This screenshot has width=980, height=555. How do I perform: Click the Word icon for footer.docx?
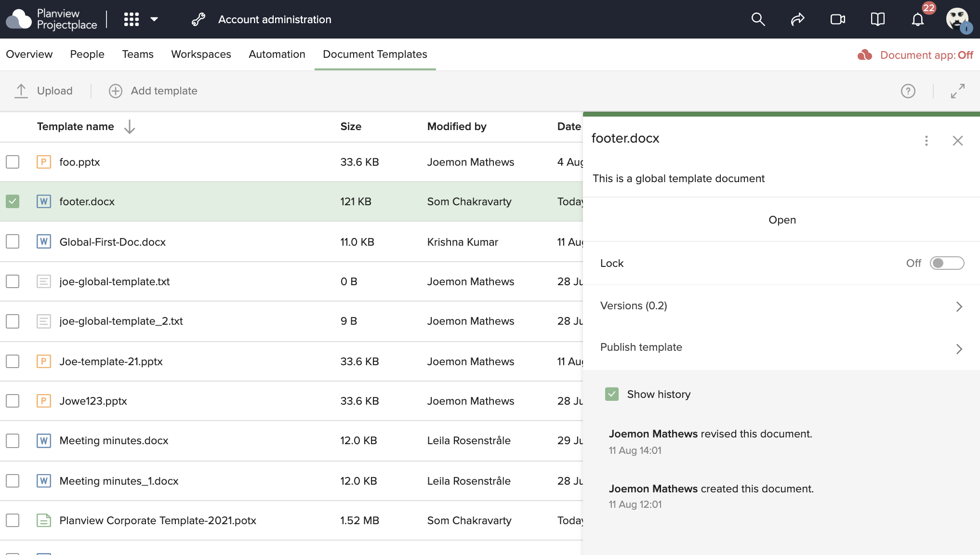(44, 201)
